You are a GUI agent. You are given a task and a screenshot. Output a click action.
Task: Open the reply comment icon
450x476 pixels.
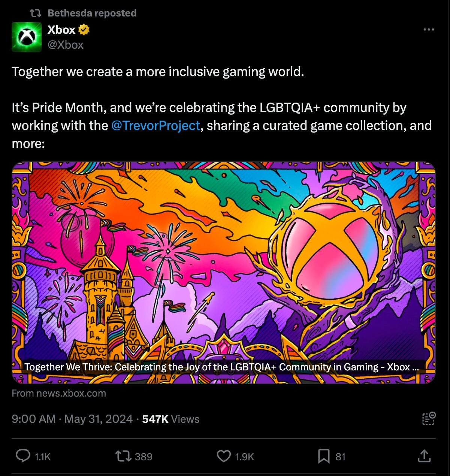(x=23, y=456)
